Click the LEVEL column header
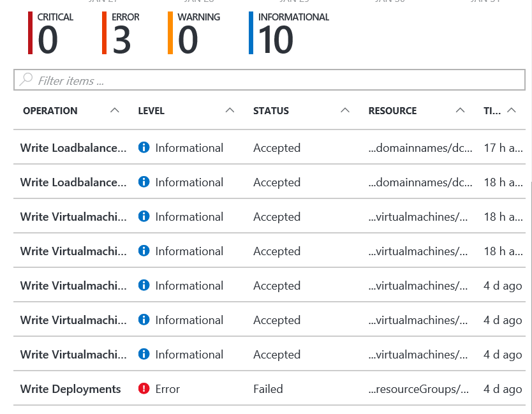Viewport: 532px width, 414px height. point(151,111)
